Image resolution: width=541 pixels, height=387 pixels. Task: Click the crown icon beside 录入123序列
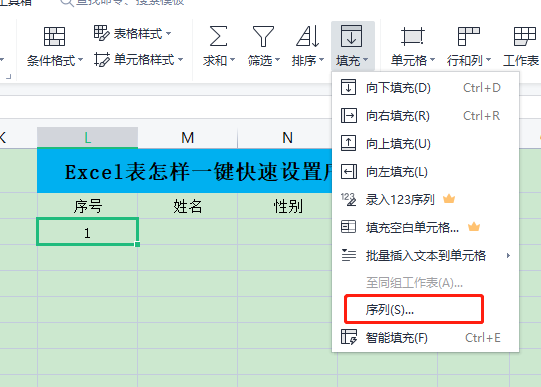pos(449,199)
